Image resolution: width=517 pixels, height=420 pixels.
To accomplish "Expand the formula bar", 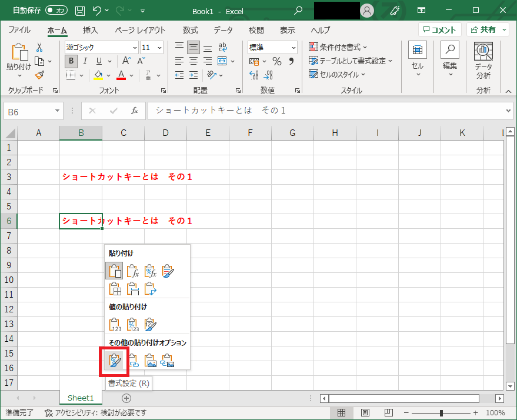I will [508, 111].
